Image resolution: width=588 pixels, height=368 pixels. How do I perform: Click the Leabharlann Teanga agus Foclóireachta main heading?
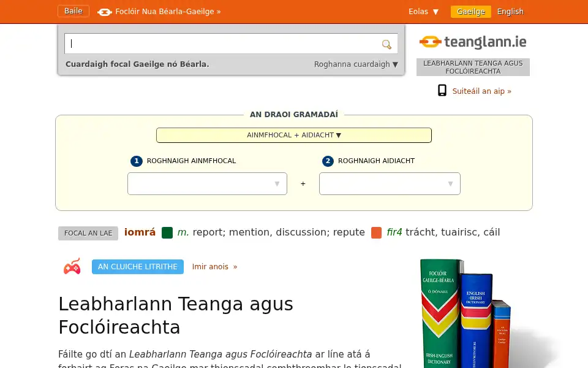coord(176,315)
